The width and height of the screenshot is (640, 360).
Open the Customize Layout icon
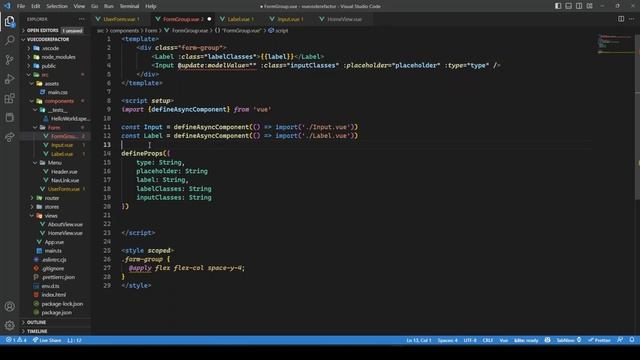point(589,6)
